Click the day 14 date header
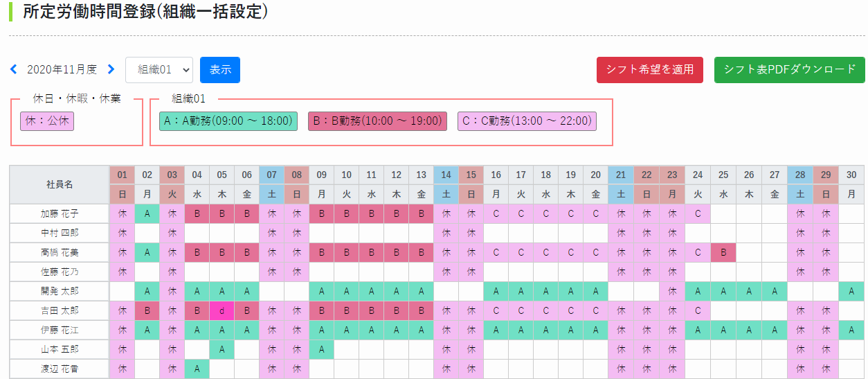868x379 pixels. tap(446, 175)
